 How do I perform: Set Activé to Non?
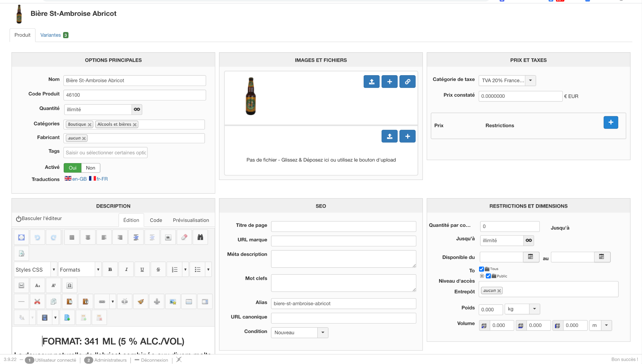point(90,168)
